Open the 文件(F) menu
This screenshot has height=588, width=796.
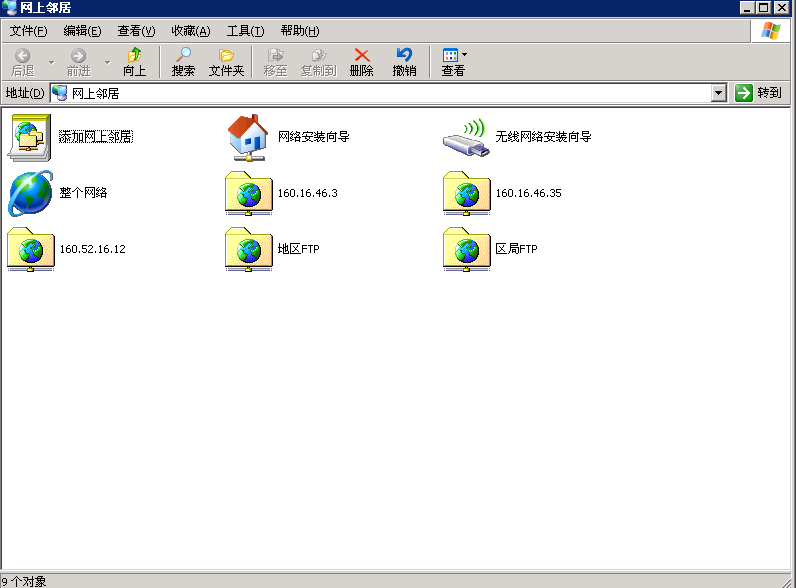(x=28, y=31)
